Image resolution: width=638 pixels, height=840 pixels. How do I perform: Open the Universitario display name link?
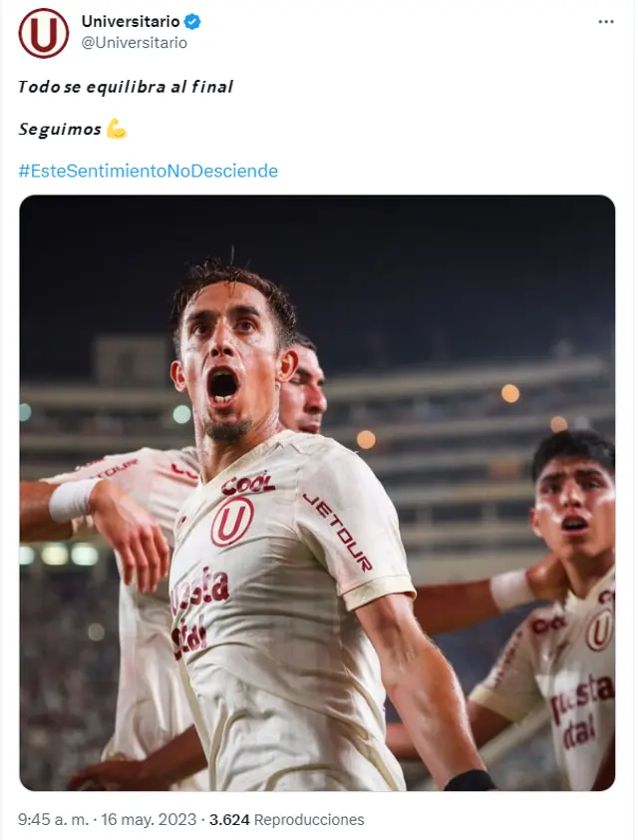[131, 21]
